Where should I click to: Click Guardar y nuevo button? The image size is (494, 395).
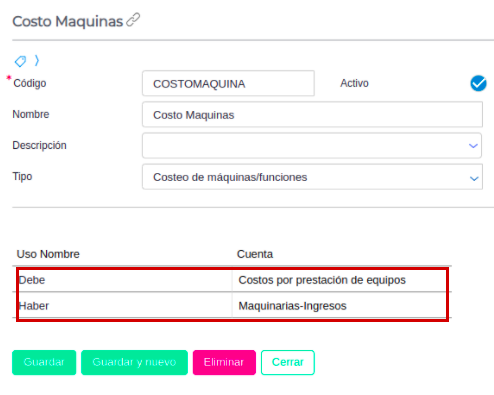click(134, 362)
